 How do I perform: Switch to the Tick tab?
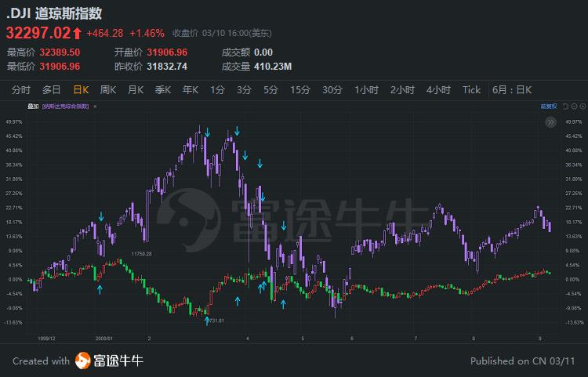point(471,89)
